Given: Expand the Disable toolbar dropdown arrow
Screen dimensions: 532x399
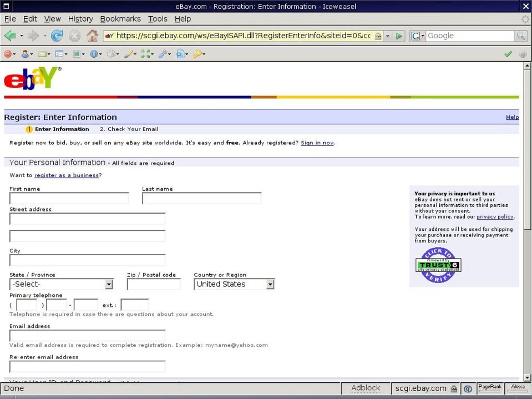Looking at the screenshot, I should 14,54.
